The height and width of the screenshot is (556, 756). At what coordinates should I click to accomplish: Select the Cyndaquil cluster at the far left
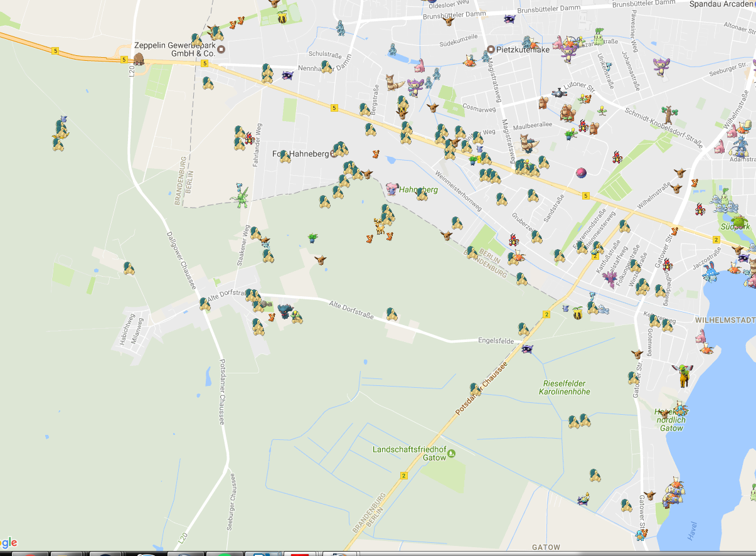click(60, 135)
